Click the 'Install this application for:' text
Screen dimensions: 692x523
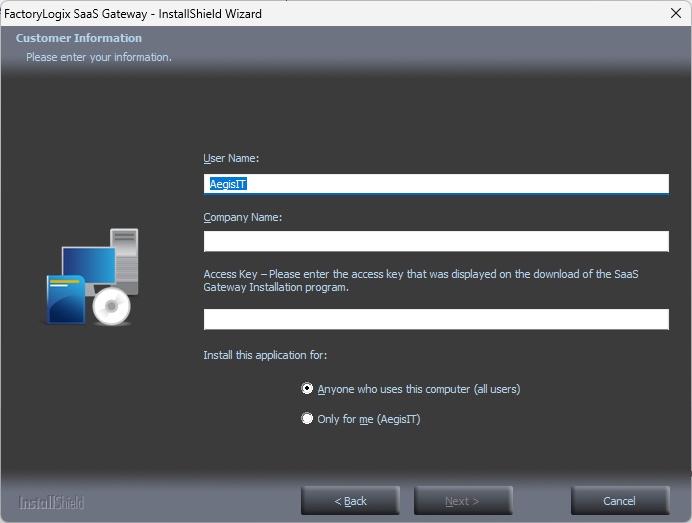(265, 355)
